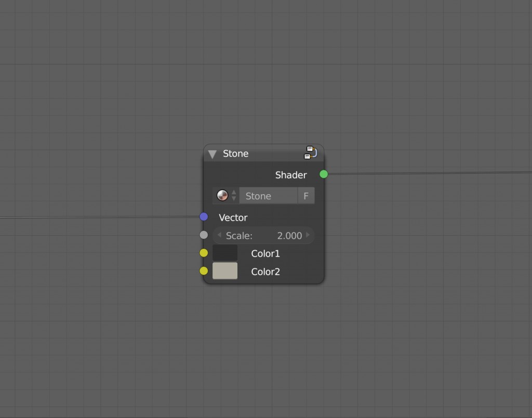Collapse the Stone node using its header triangle
Viewport: 532px width, 418px height.
coord(212,153)
